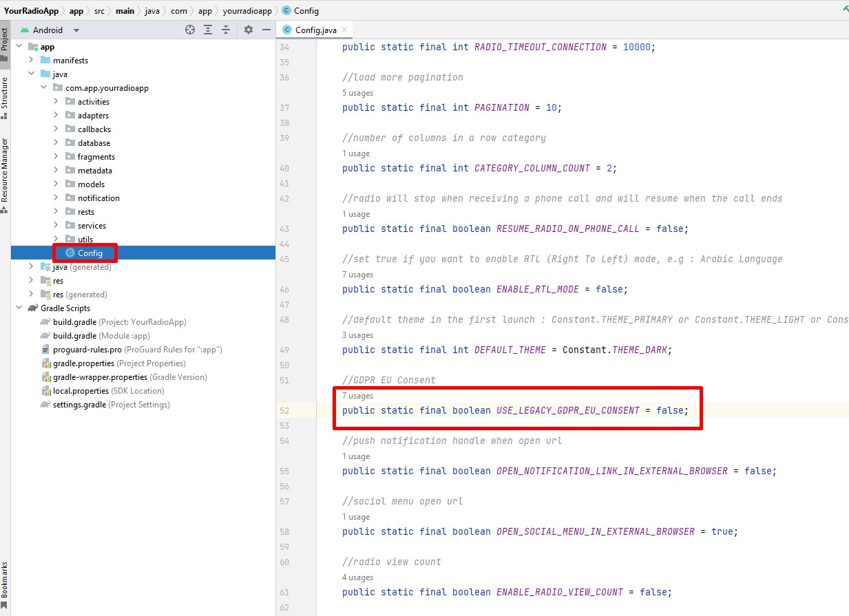Expand the services package arrow
The image size is (849, 616).
[56, 226]
